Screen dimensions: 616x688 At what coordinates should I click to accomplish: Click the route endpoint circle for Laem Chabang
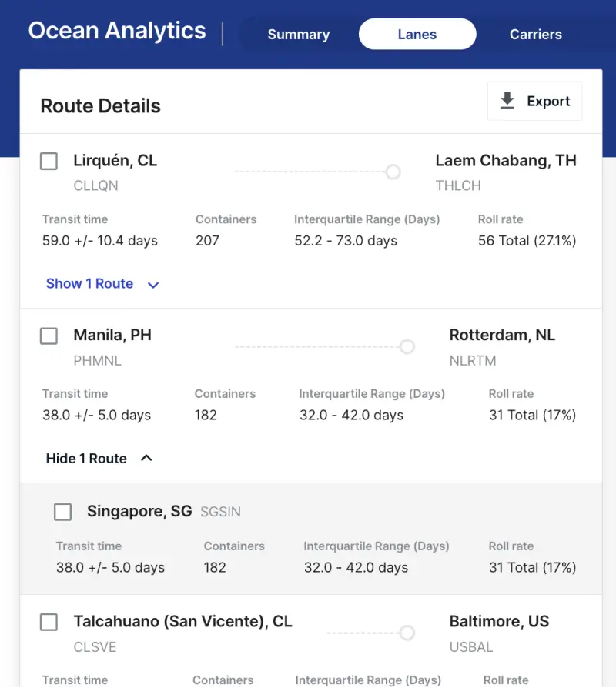[393, 172]
